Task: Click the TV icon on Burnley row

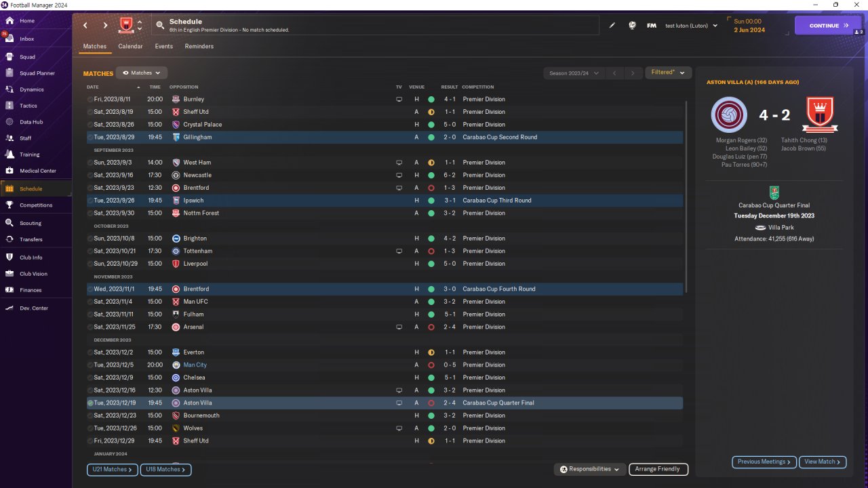Action: click(x=399, y=100)
